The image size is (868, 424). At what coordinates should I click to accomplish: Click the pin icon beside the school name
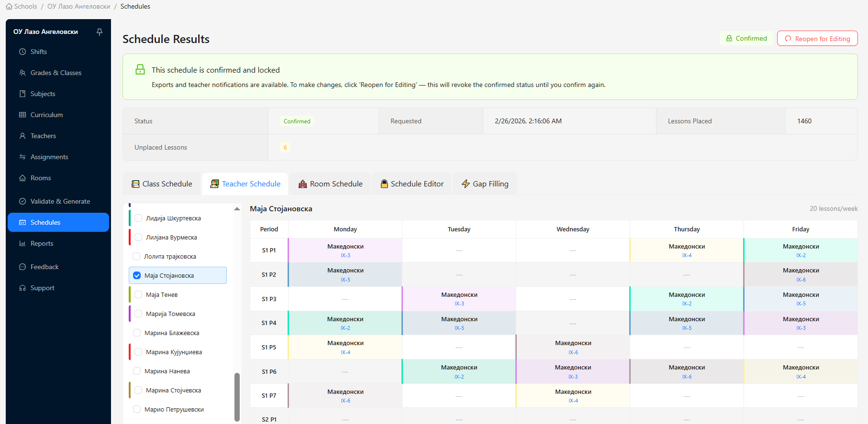tap(100, 32)
